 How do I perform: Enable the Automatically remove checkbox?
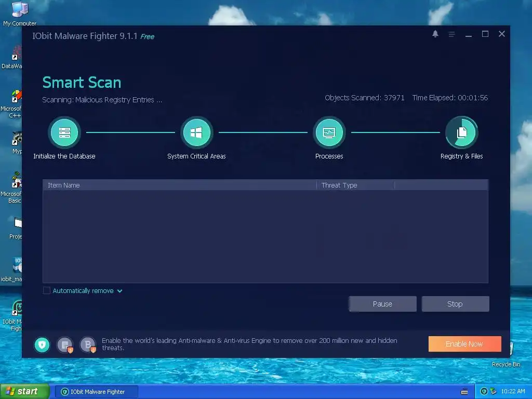46,291
